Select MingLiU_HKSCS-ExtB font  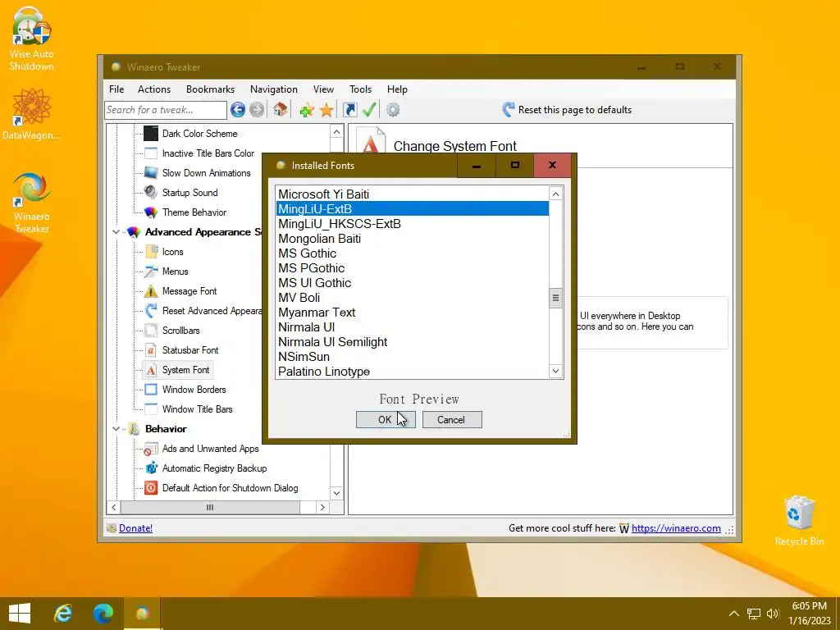[413, 224]
